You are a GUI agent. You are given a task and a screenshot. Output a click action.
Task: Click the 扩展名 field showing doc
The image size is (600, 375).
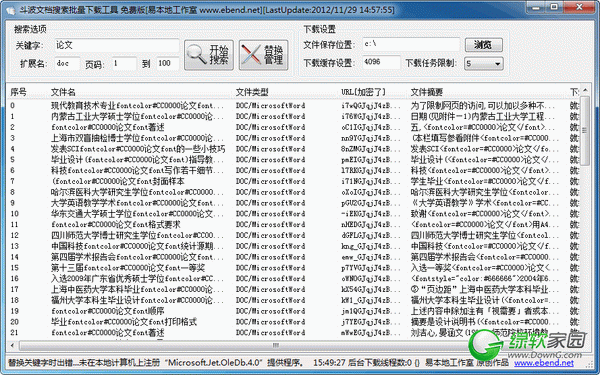click(x=67, y=64)
